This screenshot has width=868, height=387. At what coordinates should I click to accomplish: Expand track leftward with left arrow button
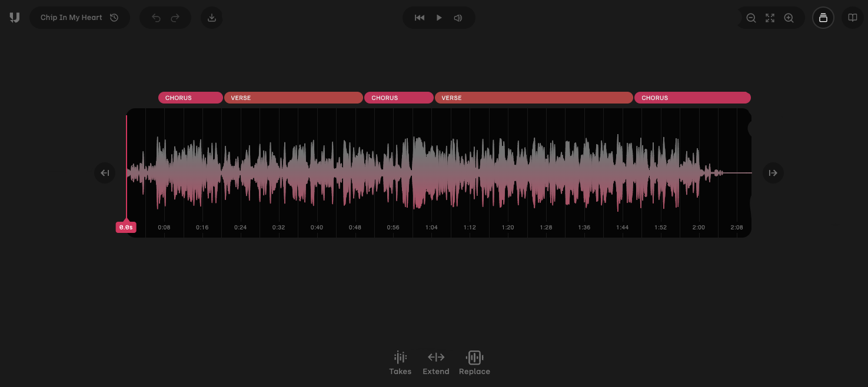coord(105,173)
